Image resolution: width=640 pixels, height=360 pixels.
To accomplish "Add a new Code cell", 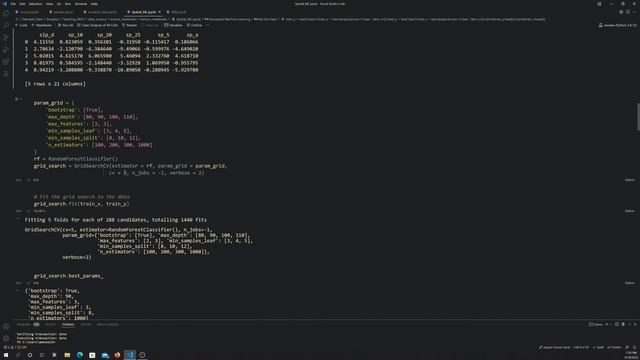I will pyautogui.click(x=22, y=25).
